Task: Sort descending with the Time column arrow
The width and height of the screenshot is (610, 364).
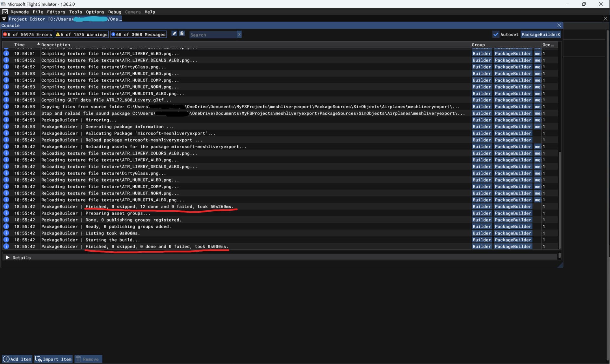Action: 38,44
